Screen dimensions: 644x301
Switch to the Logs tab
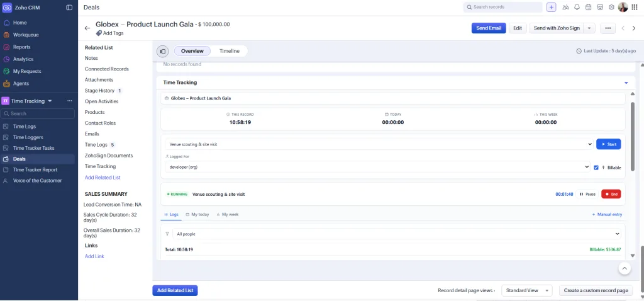click(171, 214)
